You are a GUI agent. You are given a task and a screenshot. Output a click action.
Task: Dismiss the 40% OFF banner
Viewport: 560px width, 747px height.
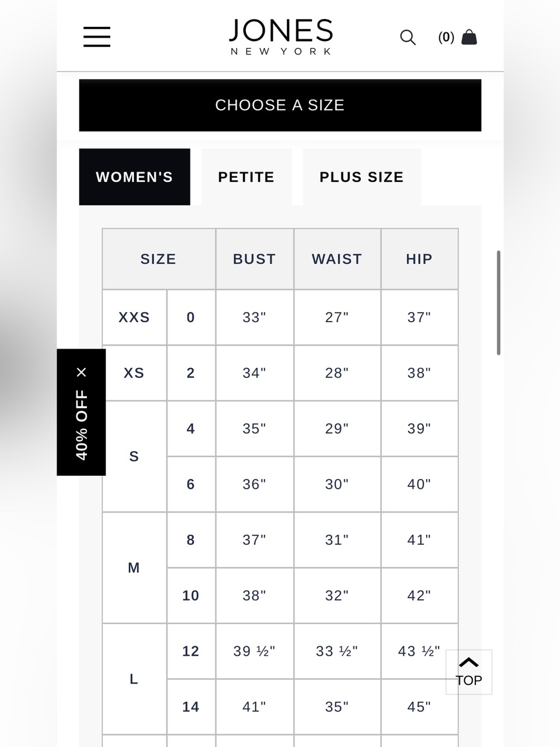coord(81,372)
